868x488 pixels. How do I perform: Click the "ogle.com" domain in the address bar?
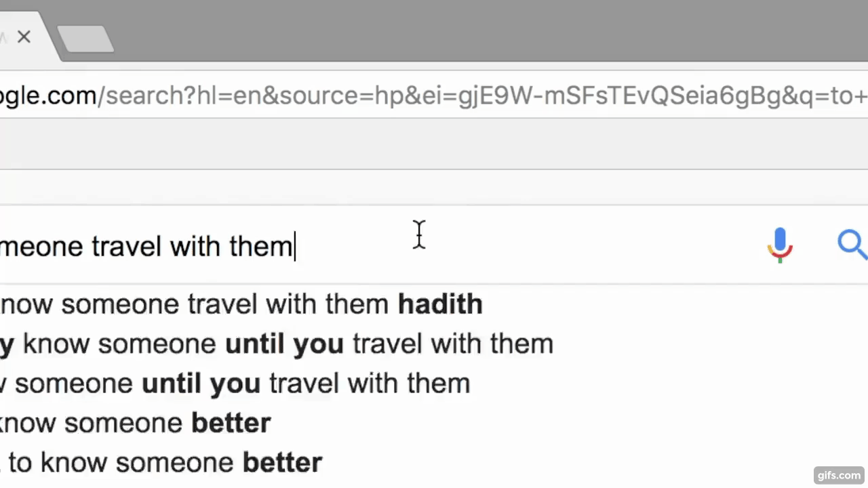47,96
